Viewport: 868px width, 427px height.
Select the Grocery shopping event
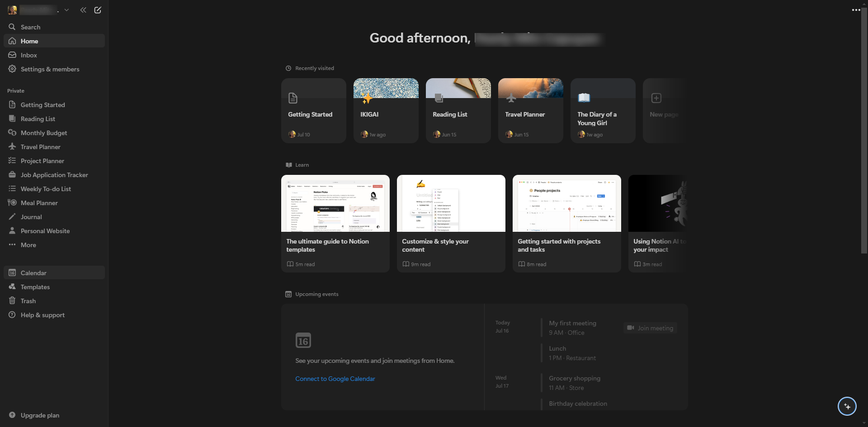(x=575, y=383)
